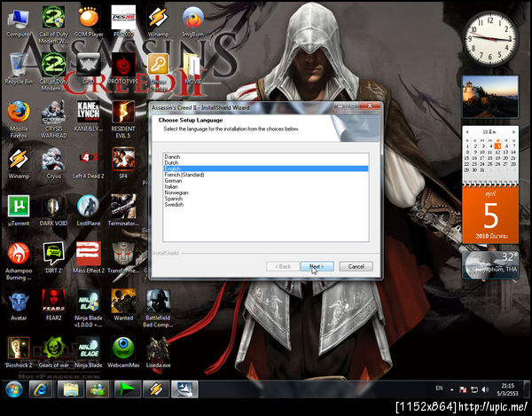Select the Crysis icon beside Left 4 Dead 2
532x416 pixels.
(53, 163)
